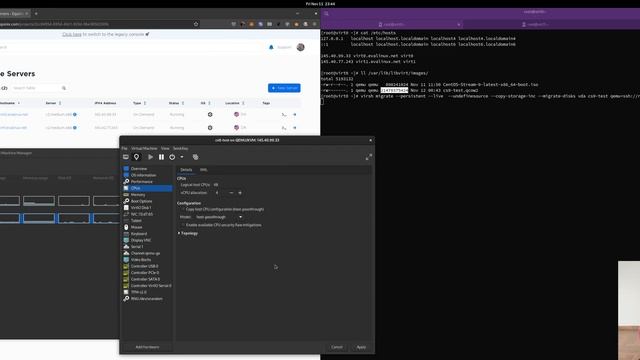Image resolution: width=640 pixels, height=360 pixels.
Task: Toggle the fullscreen icon in VM window
Action: pos(369,157)
